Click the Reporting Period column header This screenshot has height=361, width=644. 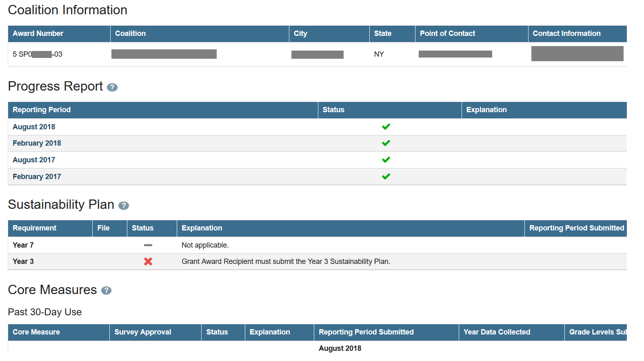42,110
